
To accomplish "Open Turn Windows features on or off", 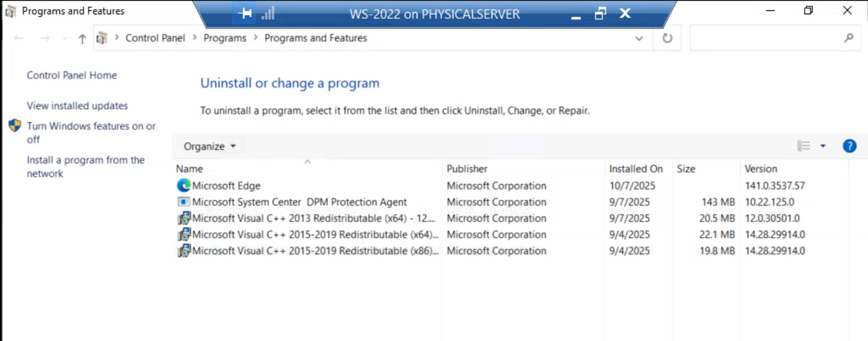I will pyautogui.click(x=91, y=133).
